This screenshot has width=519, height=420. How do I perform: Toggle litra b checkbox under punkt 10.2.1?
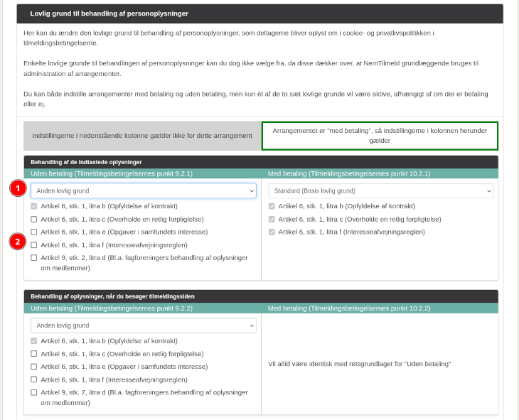click(x=272, y=206)
